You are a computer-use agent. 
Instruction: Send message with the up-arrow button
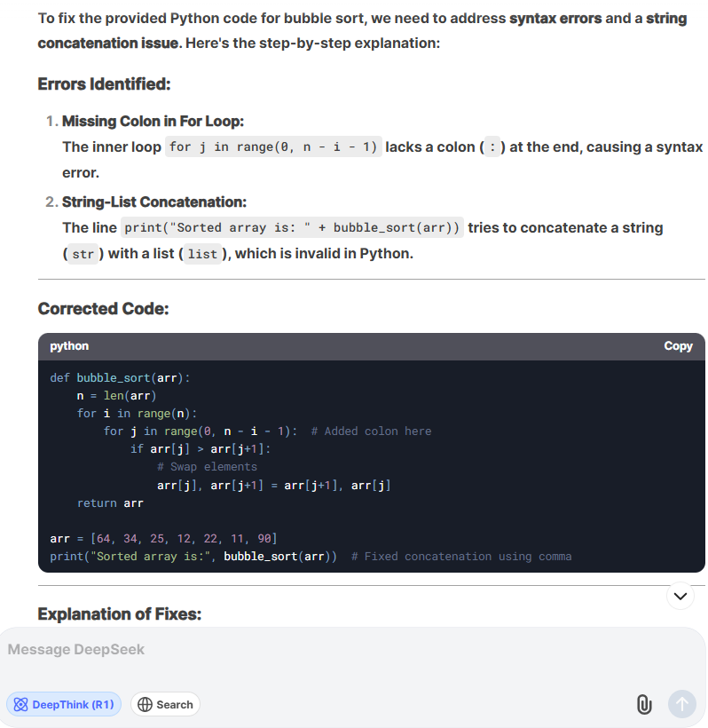coord(682,704)
